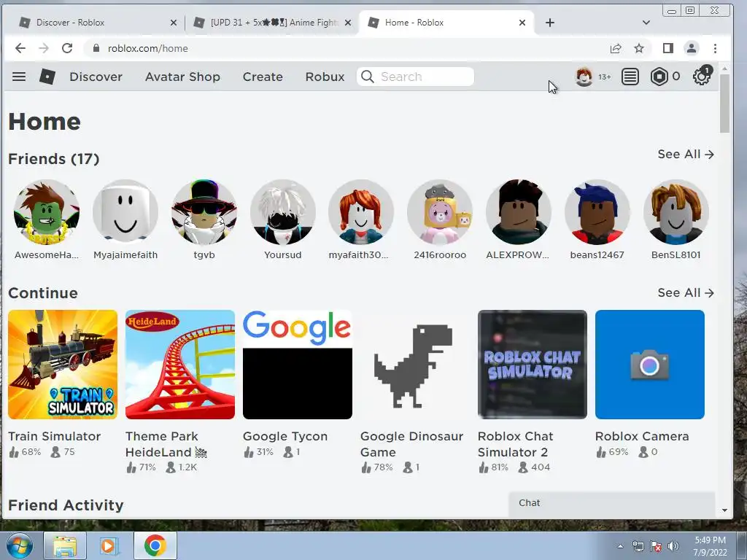Open the notifications list icon in navbar
This screenshot has height=560, width=747.
[630, 77]
